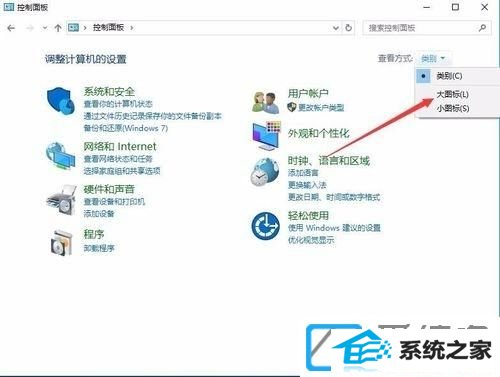Open the 类别 view-by dropdown
Viewport: 500px width, 377px height.
433,59
